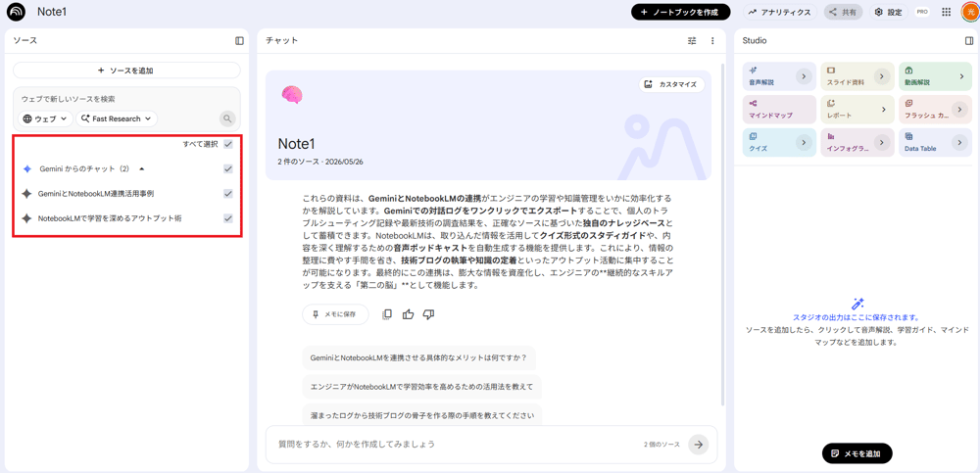Open quiz options arrow
Screen dimensions: 980x473
pyautogui.click(x=804, y=142)
